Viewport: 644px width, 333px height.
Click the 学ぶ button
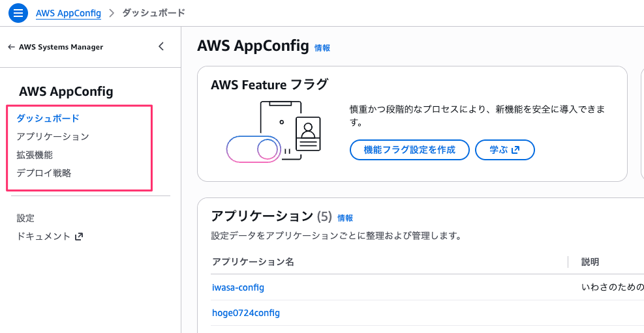[x=505, y=150]
